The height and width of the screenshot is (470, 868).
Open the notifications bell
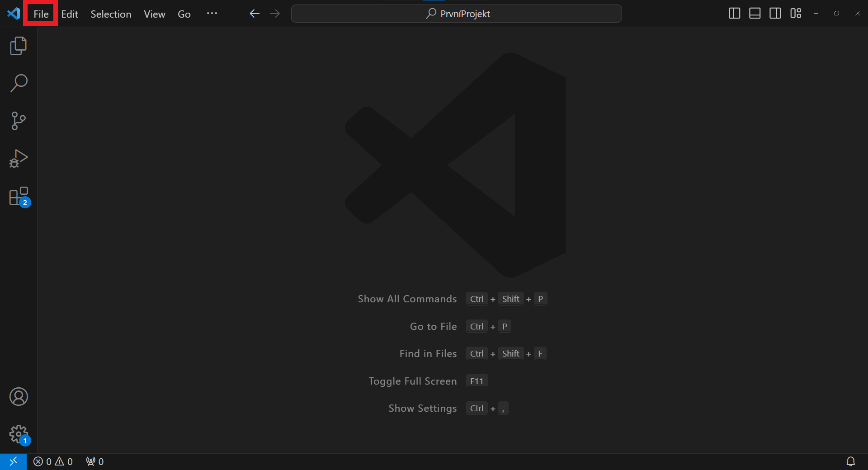pyautogui.click(x=851, y=461)
